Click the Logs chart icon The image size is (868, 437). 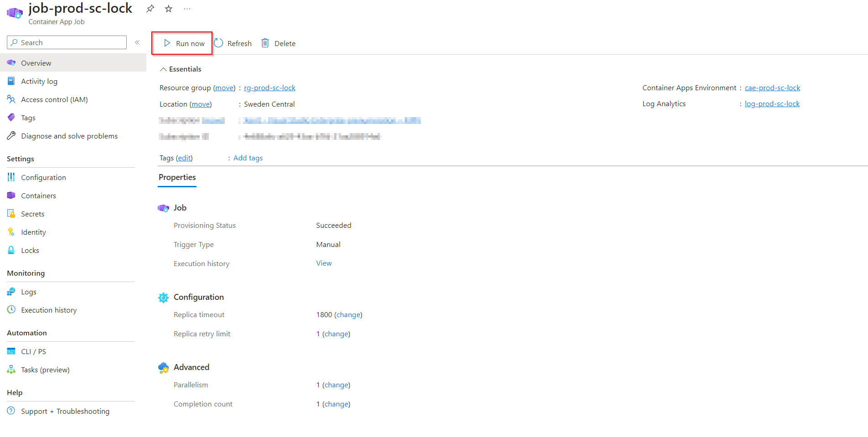pos(11,291)
